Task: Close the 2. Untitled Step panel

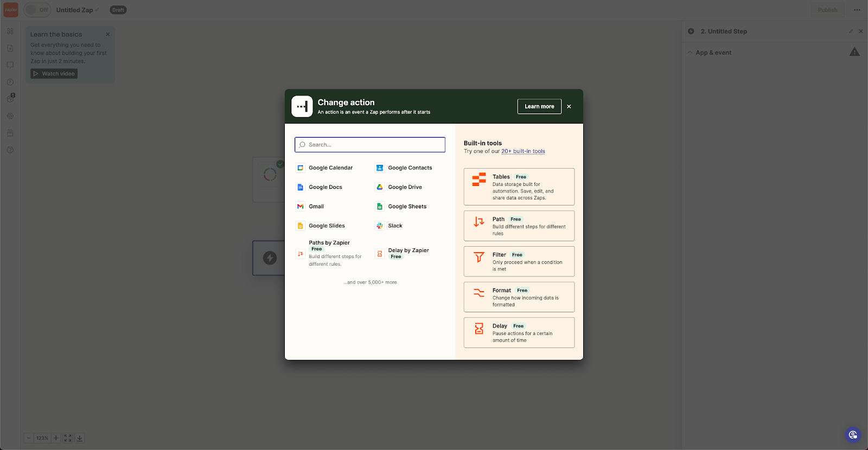Action: click(861, 31)
